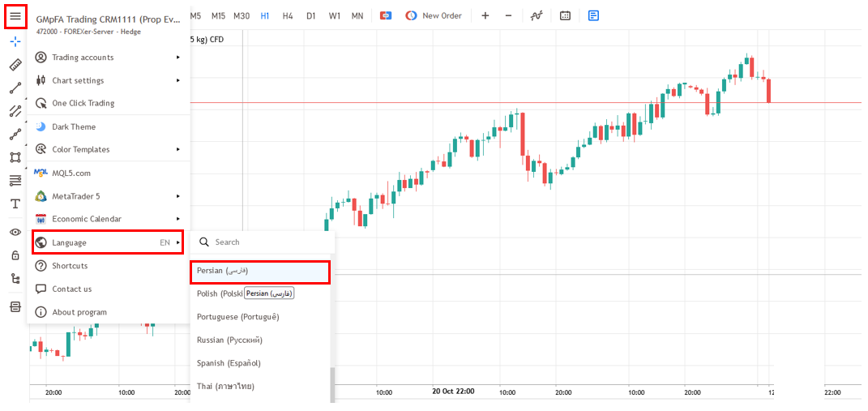Toggle the Dark Theme option
The image size is (868, 411).
(x=74, y=126)
